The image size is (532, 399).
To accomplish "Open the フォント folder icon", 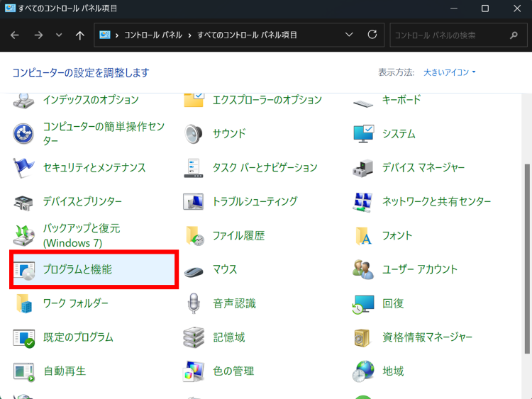I will click(x=363, y=235).
